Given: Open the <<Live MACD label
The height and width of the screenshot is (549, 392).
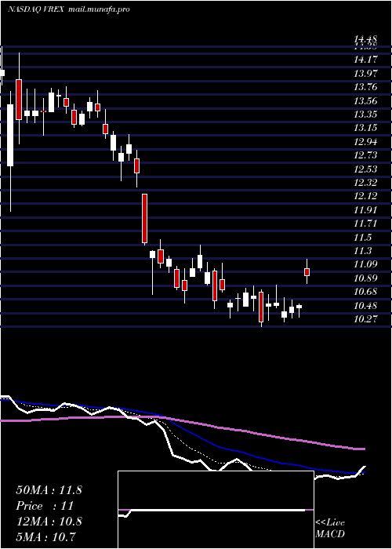Looking at the screenshot, I should click(x=330, y=528).
